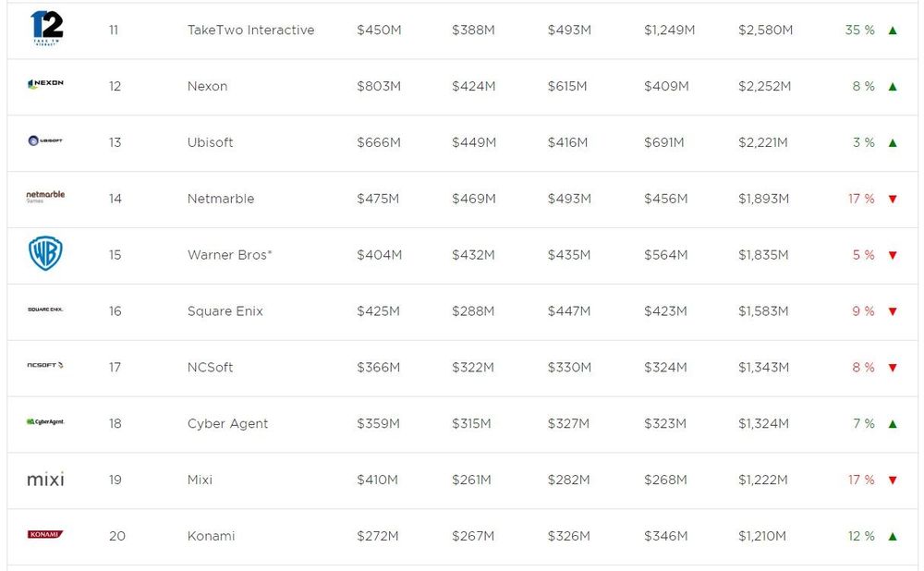Click the Ubisoft logo icon

45,141
